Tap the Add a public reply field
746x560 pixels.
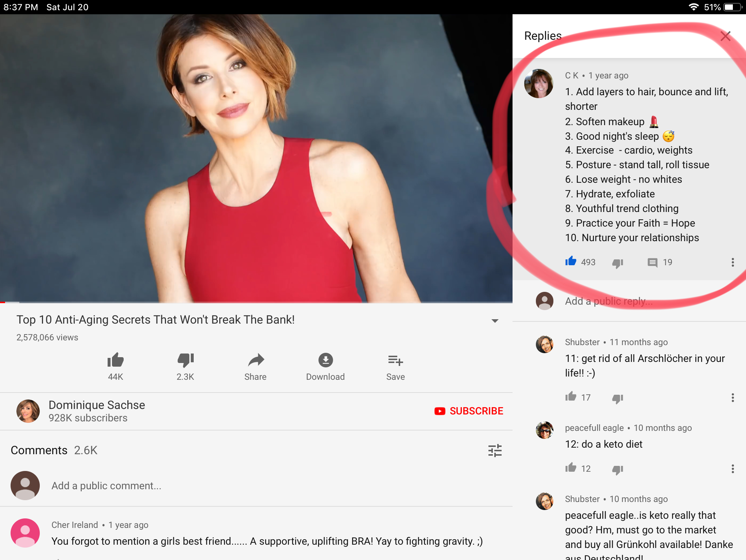coord(609,301)
